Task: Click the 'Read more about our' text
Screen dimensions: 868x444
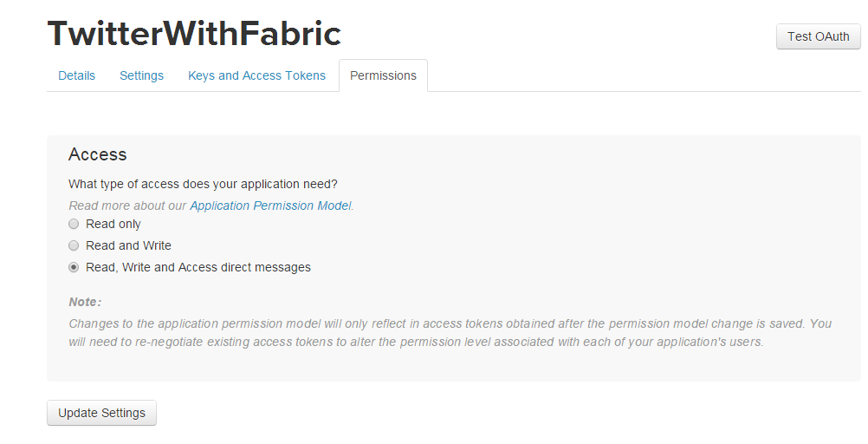Action: 128,206
